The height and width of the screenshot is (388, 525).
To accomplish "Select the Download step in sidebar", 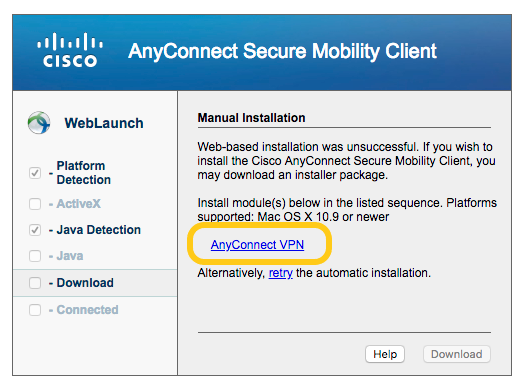I will 95,283.
